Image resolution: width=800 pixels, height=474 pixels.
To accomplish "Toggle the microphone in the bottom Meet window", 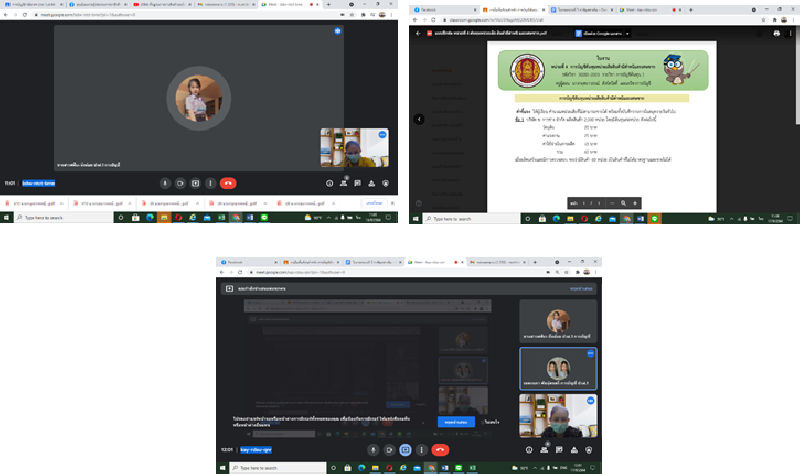I will pos(373,450).
